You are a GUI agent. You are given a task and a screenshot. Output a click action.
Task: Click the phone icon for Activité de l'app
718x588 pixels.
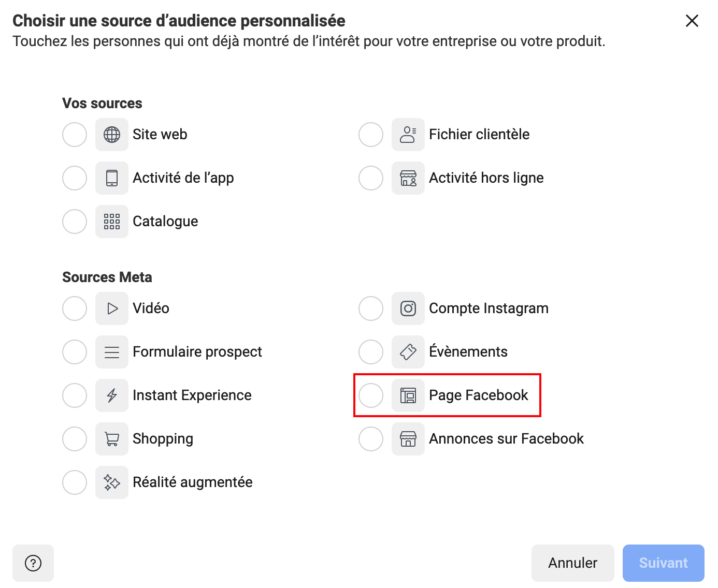[112, 178]
